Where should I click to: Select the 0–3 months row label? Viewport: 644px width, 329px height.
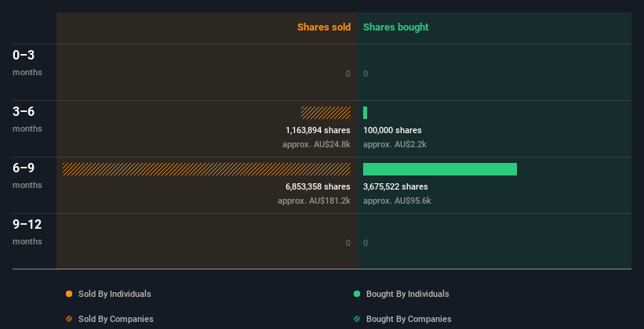click(27, 63)
